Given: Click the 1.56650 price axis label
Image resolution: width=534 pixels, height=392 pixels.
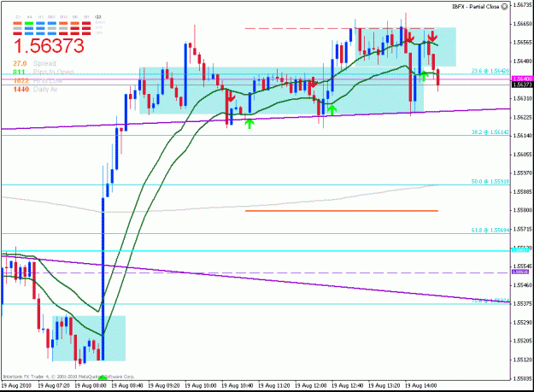Looking at the screenshot, I should [x=523, y=23].
